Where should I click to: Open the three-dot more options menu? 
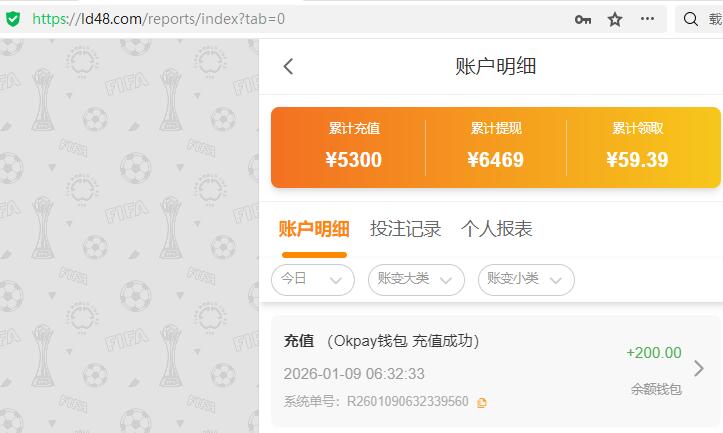[647, 19]
